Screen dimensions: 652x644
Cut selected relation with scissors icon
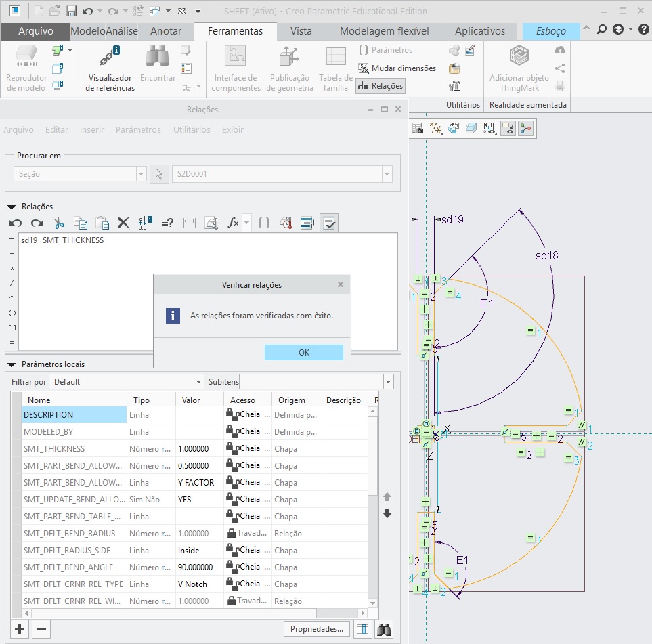59,223
